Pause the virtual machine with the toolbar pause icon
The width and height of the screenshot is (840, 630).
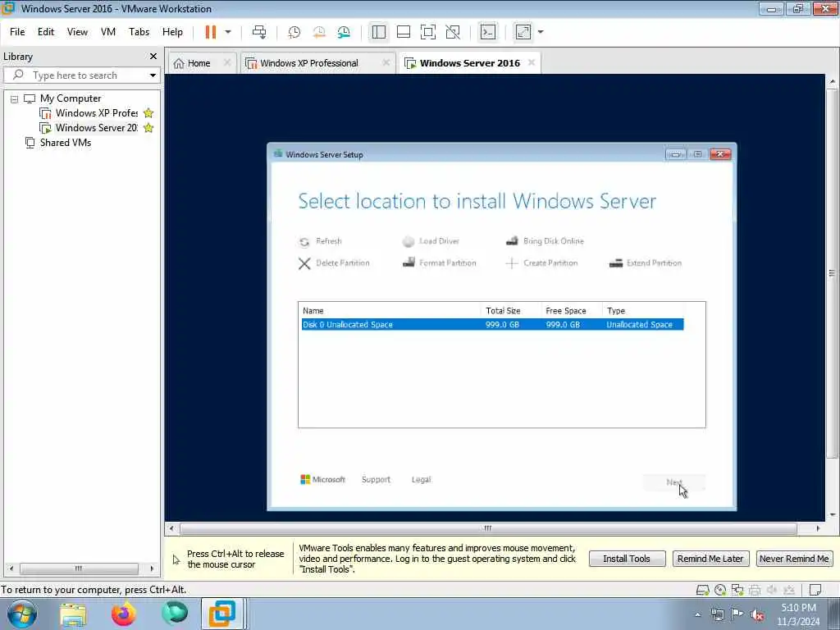point(211,32)
